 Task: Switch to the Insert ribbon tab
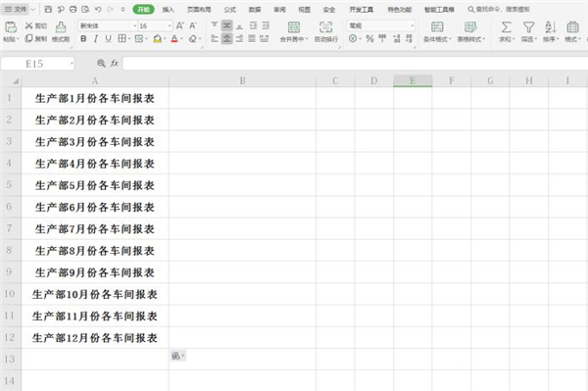(x=168, y=10)
